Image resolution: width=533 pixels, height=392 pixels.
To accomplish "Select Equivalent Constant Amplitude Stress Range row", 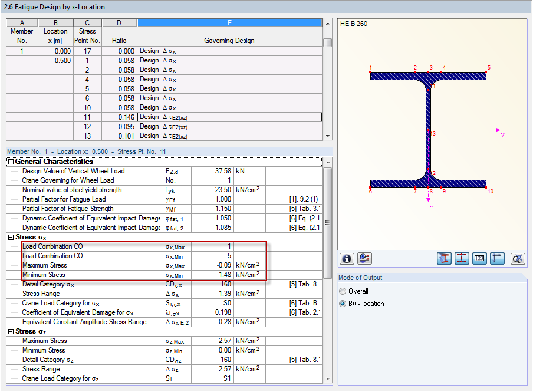I will point(164,322).
